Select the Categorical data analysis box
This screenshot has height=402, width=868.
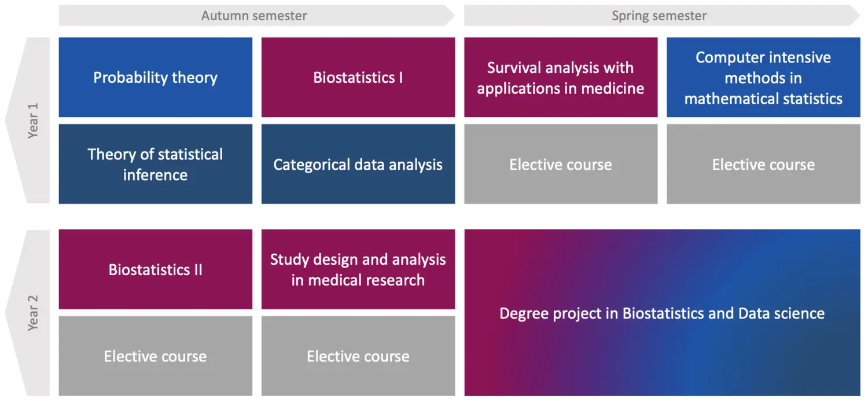pyautogui.click(x=358, y=164)
